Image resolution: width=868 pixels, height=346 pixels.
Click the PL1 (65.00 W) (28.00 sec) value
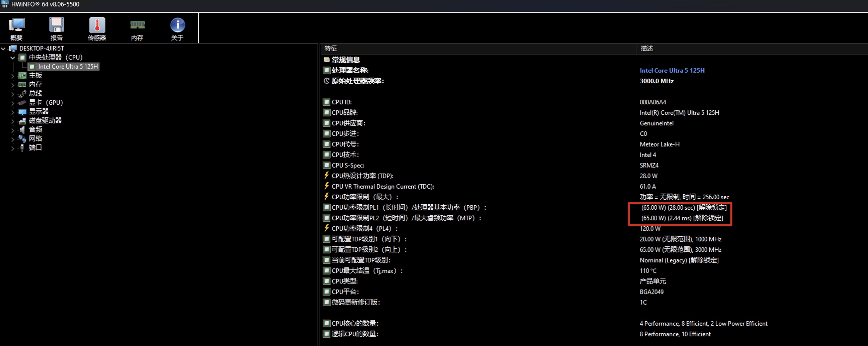(684, 207)
